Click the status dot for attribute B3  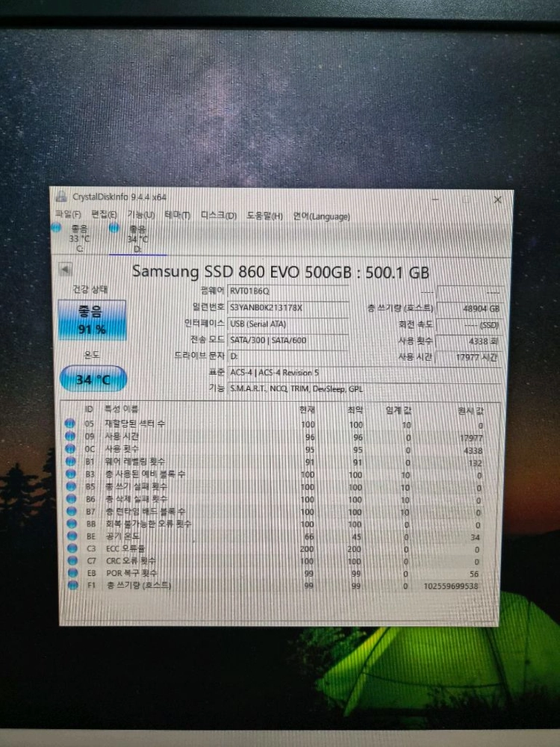coord(71,474)
